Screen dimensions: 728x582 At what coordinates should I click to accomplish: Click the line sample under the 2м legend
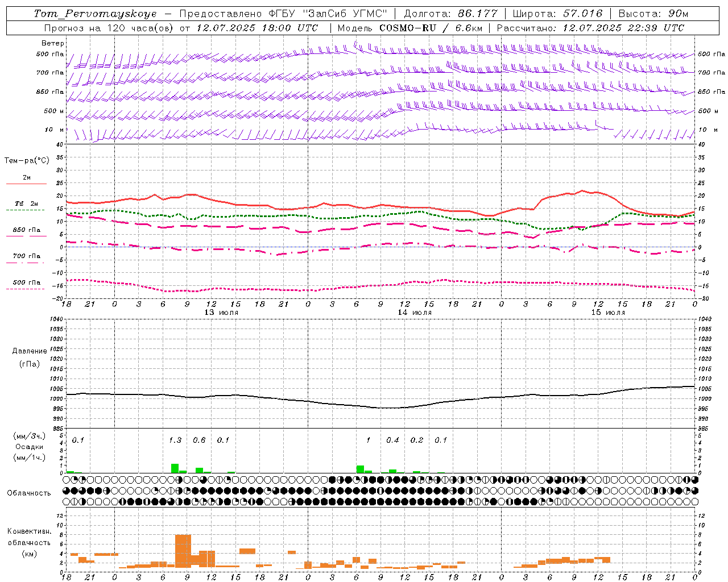(26, 184)
